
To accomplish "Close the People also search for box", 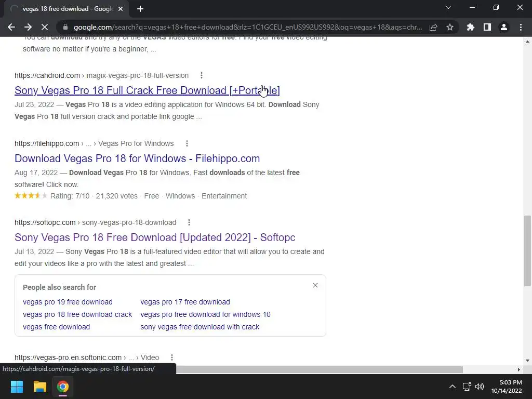I will pos(315,285).
